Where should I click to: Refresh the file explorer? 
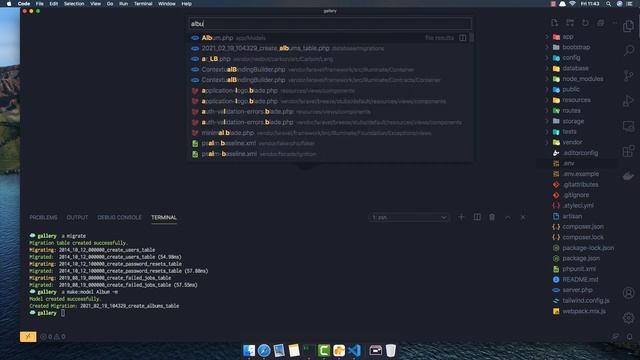585,23
